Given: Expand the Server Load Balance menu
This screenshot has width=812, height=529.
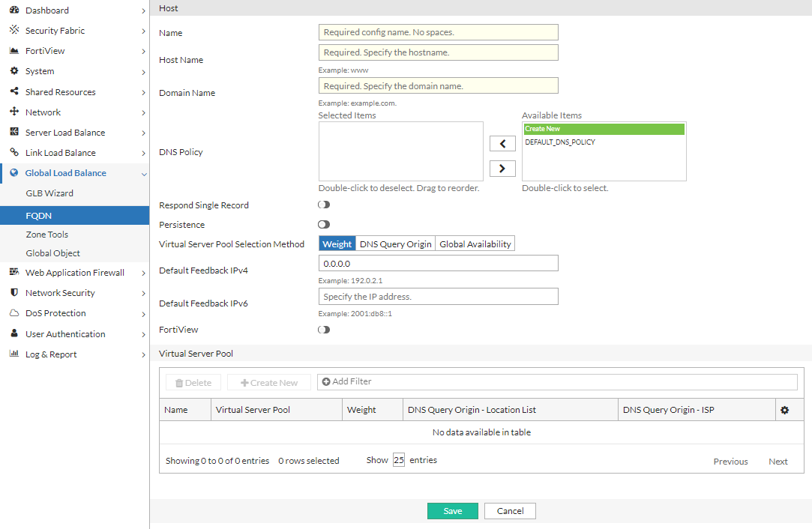Looking at the screenshot, I should (65, 133).
